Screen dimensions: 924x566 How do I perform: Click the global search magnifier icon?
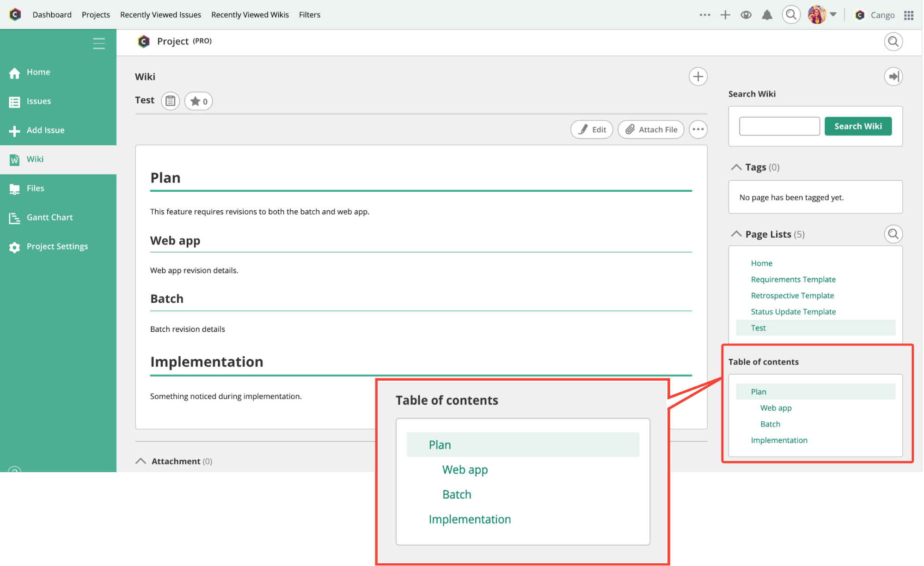point(791,15)
